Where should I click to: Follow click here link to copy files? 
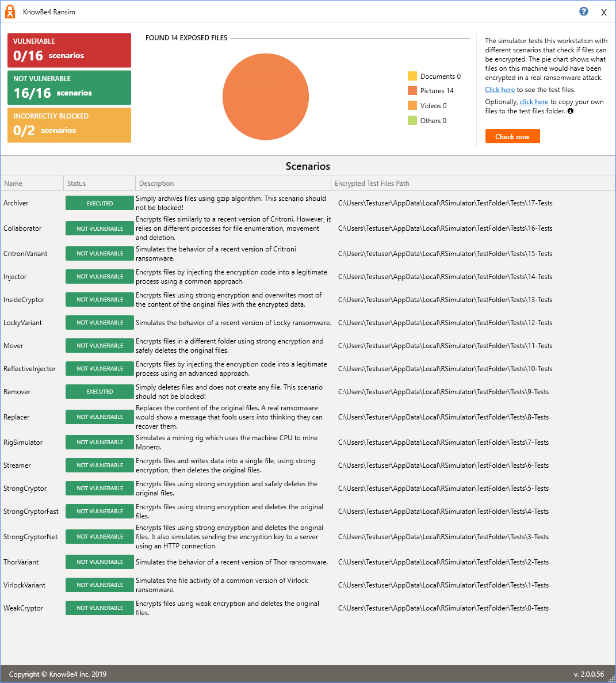pyautogui.click(x=534, y=102)
